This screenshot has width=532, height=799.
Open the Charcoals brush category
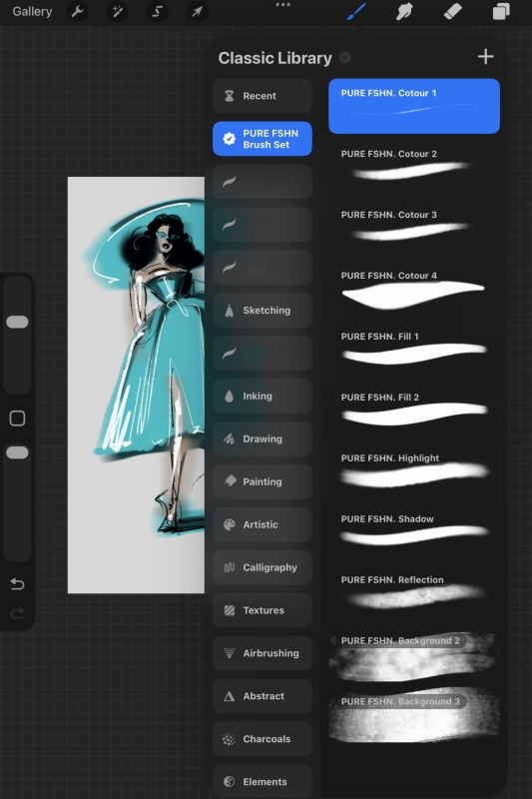click(x=263, y=738)
